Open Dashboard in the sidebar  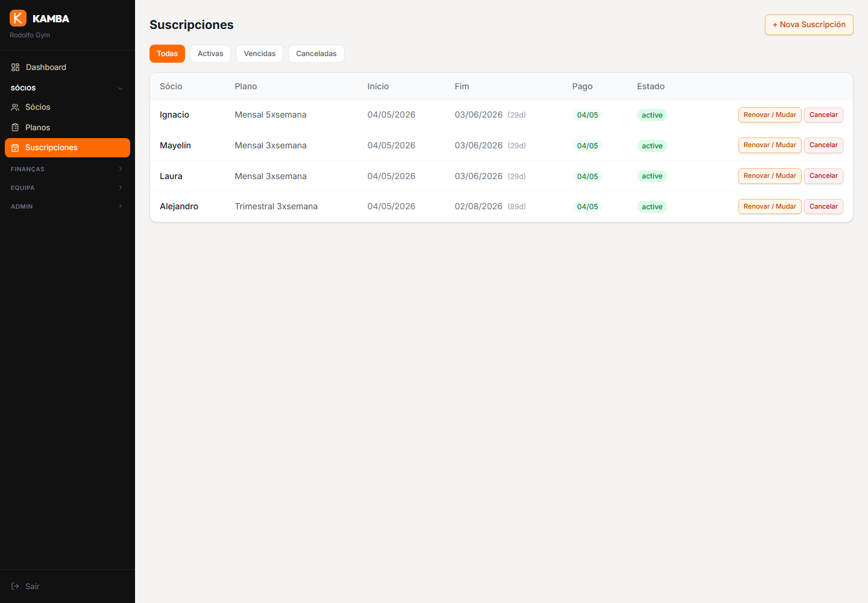tap(68, 68)
